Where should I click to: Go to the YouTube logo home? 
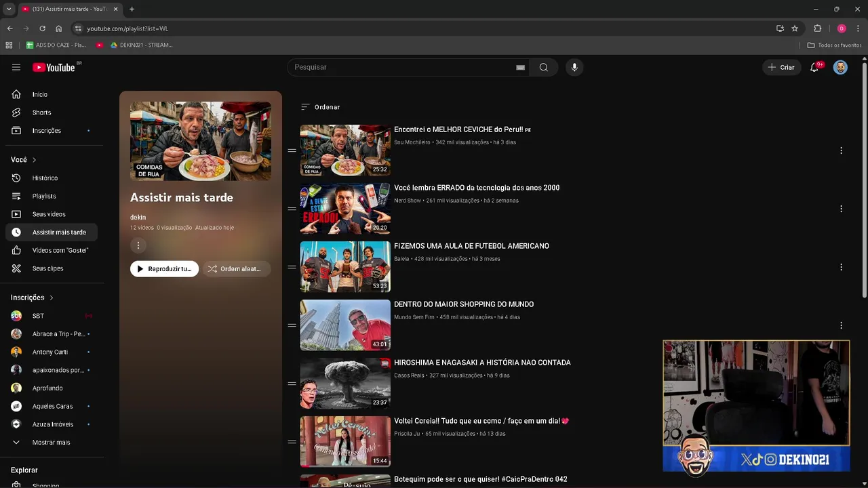(x=54, y=67)
